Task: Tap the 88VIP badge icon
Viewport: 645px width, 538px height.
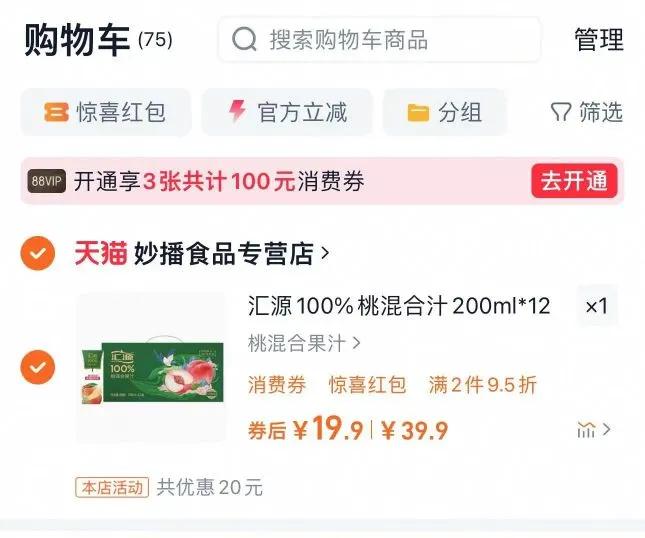Action: pyautogui.click(x=46, y=181)
